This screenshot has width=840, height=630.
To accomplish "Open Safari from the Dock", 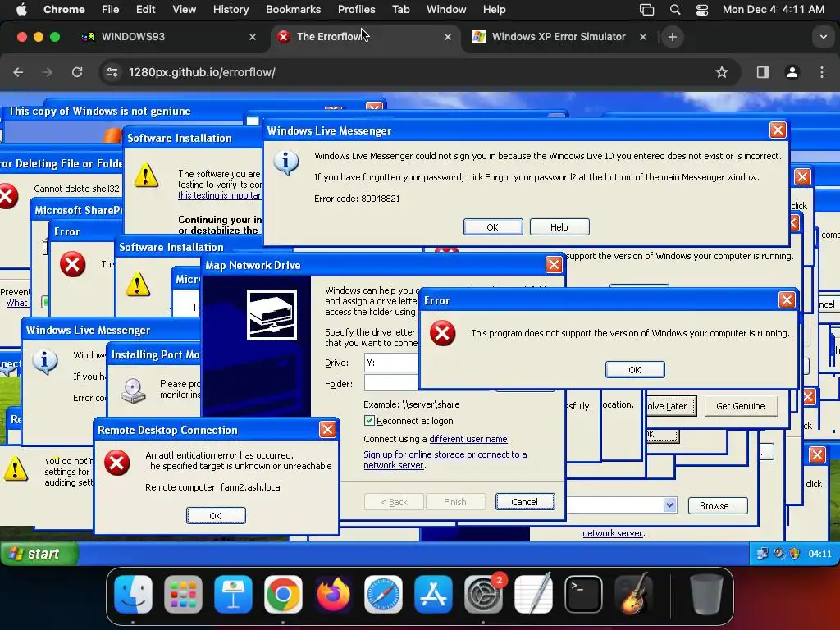I will (383, 594).
